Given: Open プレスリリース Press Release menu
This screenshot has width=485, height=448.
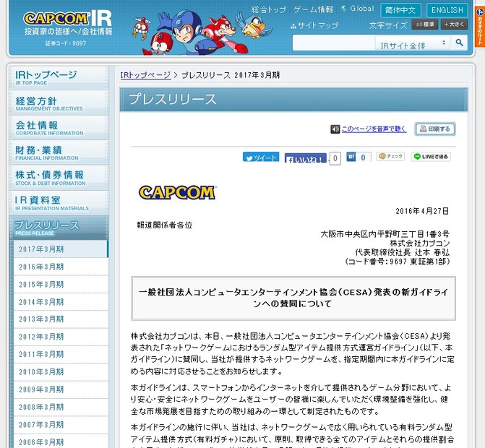Looking at the screenshot, I should tap(59, 228).
